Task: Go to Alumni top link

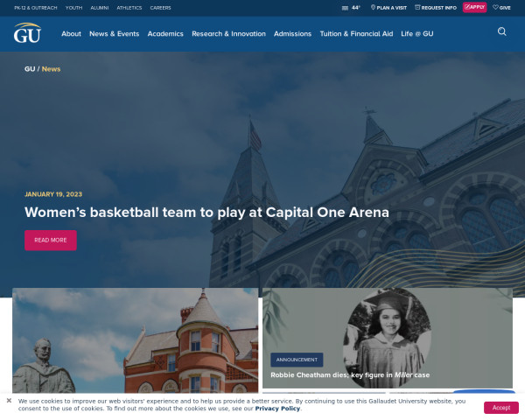Action: pos(100,8)
